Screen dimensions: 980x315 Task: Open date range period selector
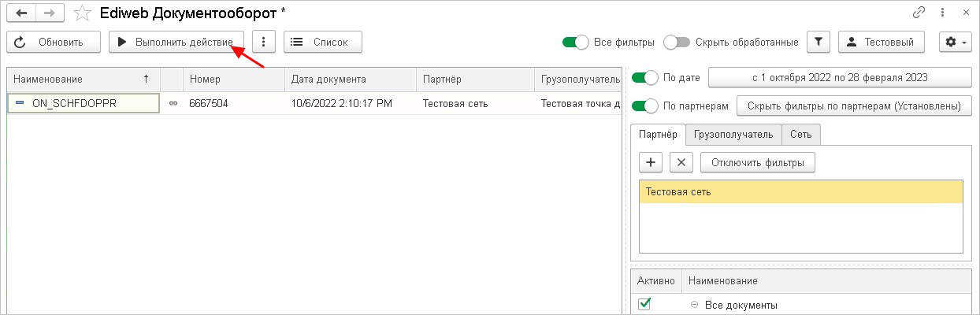pyautogui.click(x=839, y=78)
